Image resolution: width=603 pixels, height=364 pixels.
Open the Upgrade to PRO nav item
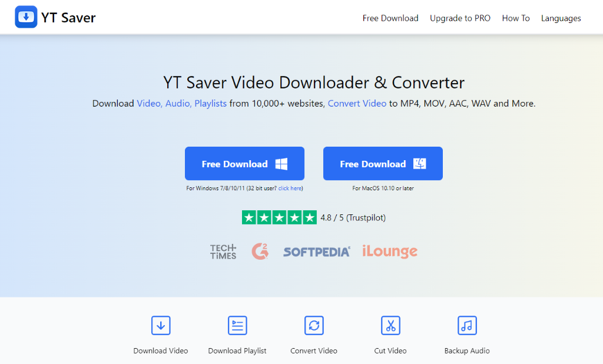tap(460, 18)
